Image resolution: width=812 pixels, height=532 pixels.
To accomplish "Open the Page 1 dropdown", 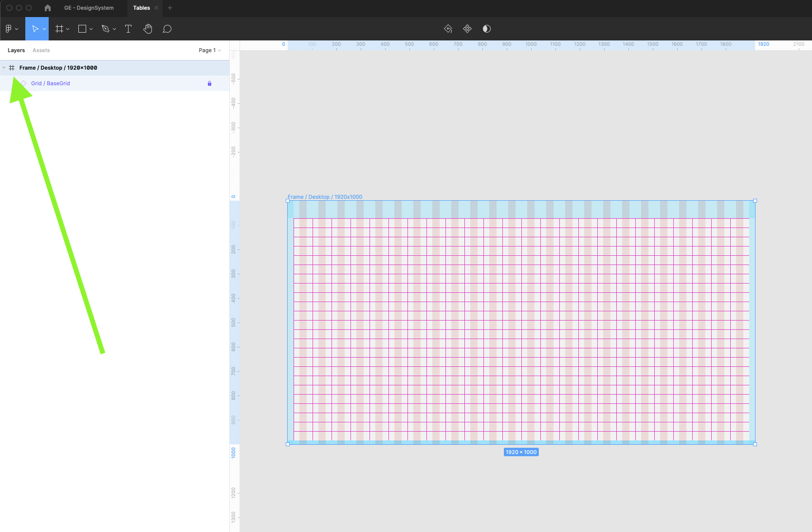I will [210, 50].
